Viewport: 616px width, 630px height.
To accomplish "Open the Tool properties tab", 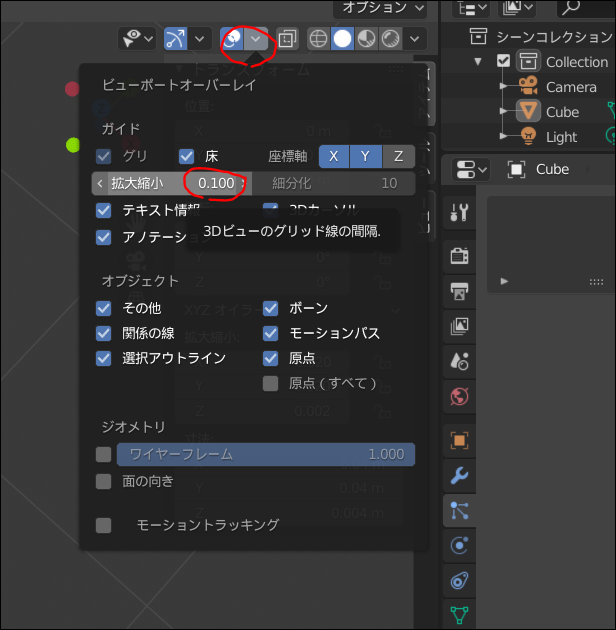I will 459,213.
